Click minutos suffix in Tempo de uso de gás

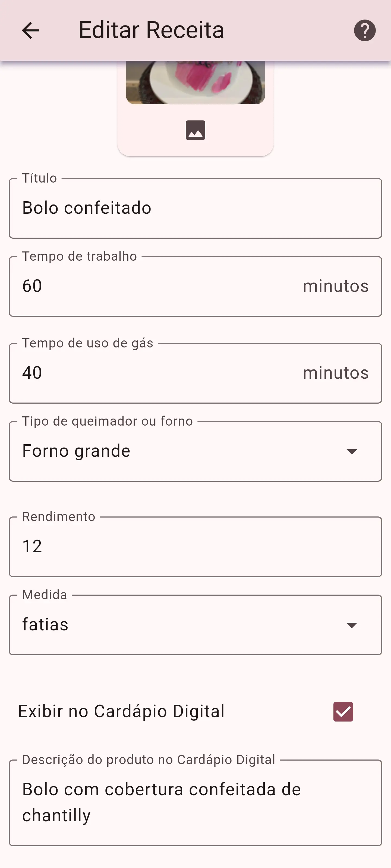click(x=335, y=373)
